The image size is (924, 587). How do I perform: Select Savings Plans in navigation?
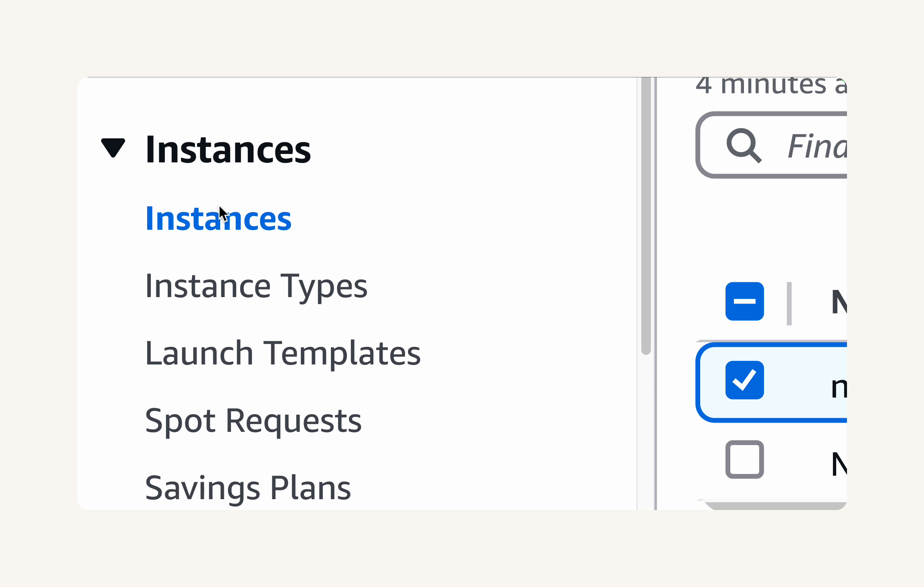(248, 488)
